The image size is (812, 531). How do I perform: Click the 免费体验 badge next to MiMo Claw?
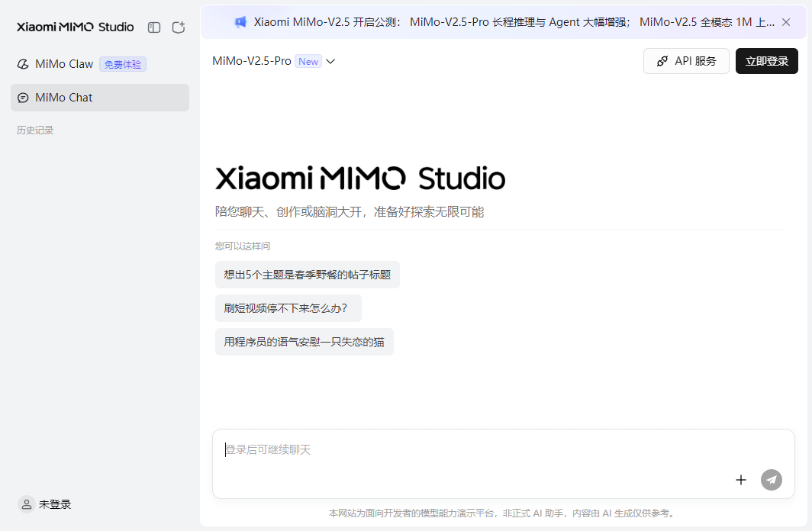pos(122,64)
